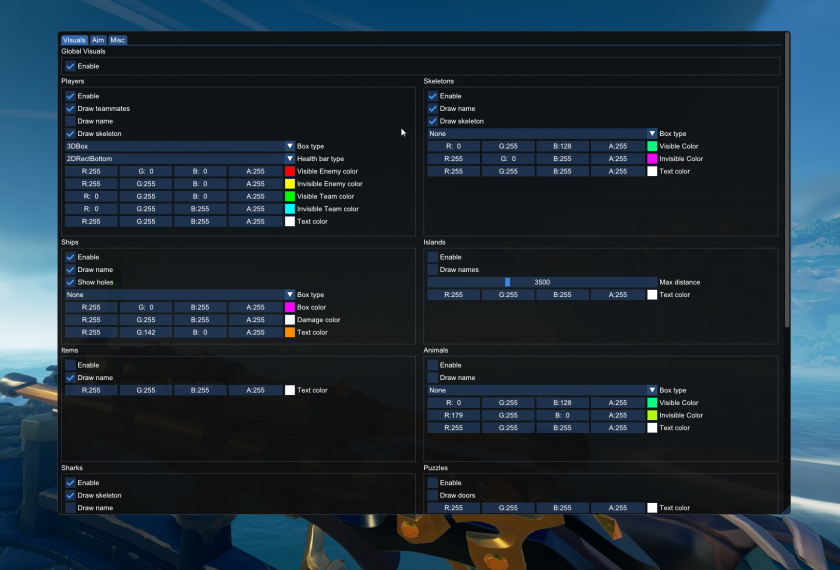Pick the cyan Invisible Team color swatch
This screenshot has width=840, height=570.
(290, 209)
